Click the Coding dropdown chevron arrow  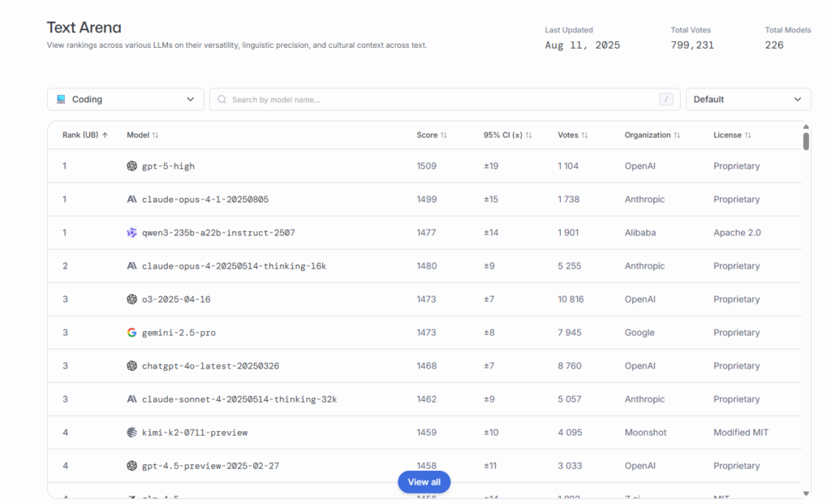pyautogui.click(x=190, y=99)
